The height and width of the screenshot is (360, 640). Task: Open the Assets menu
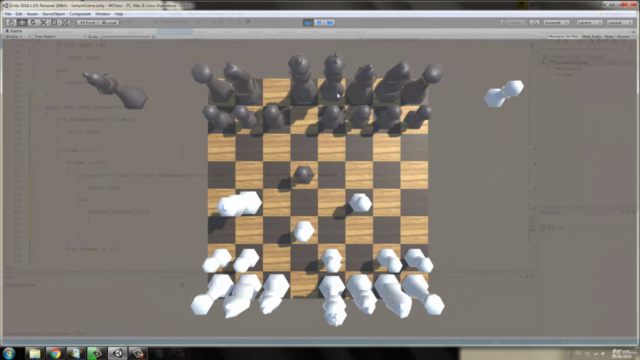(x=32, y=14)
